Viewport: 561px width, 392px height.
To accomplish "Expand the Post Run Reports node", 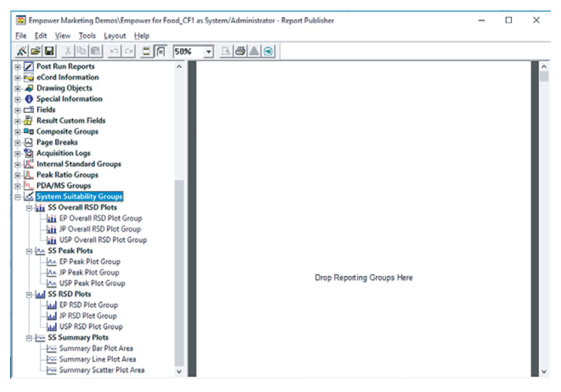I will [18, 67].
